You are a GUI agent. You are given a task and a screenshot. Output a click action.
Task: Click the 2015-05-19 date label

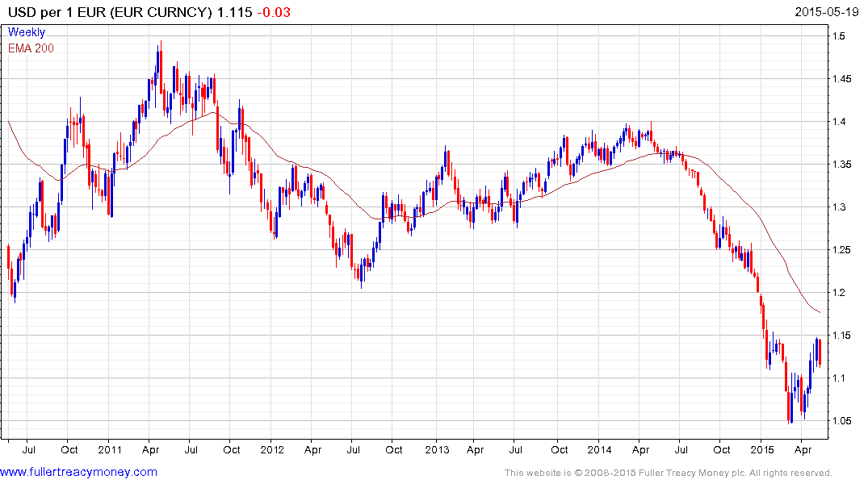827,12
